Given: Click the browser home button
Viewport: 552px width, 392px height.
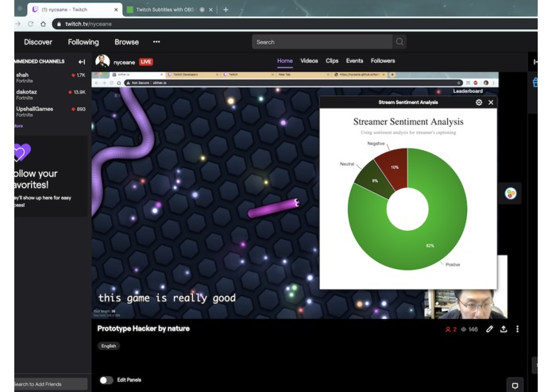Looking at the screenshot, I should 43,24.
